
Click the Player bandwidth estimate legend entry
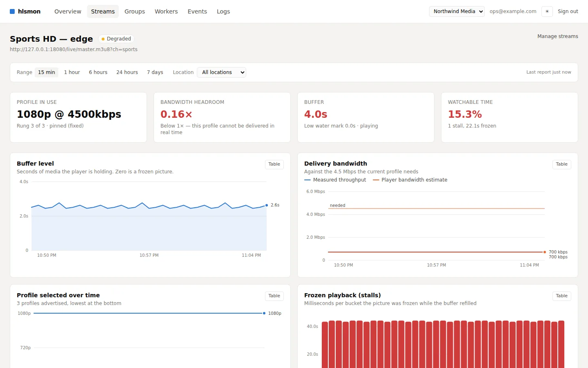410,180
